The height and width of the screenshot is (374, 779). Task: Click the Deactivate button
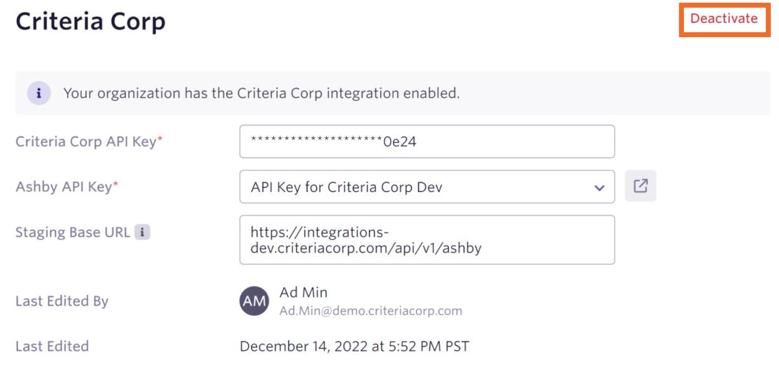click(x=724, y=19)
